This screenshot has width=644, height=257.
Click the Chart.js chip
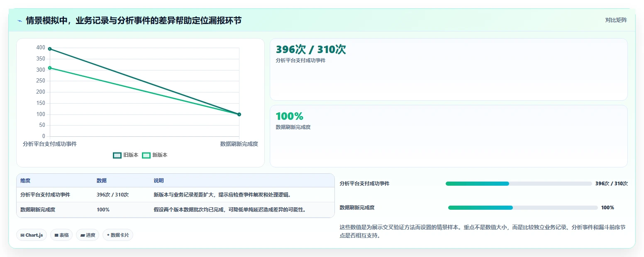(x=32, y=235)
